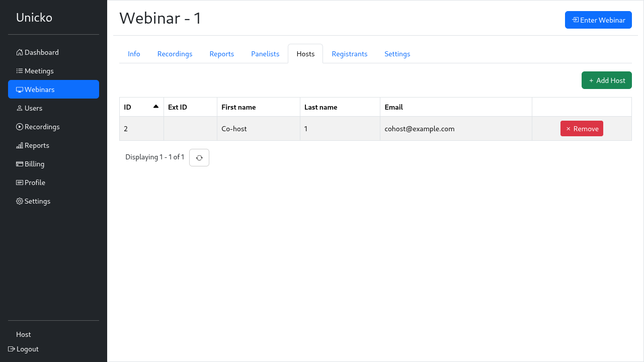644x362 pixels.
Task: Open Billing in the sidebar
Action: pos(53,164)
